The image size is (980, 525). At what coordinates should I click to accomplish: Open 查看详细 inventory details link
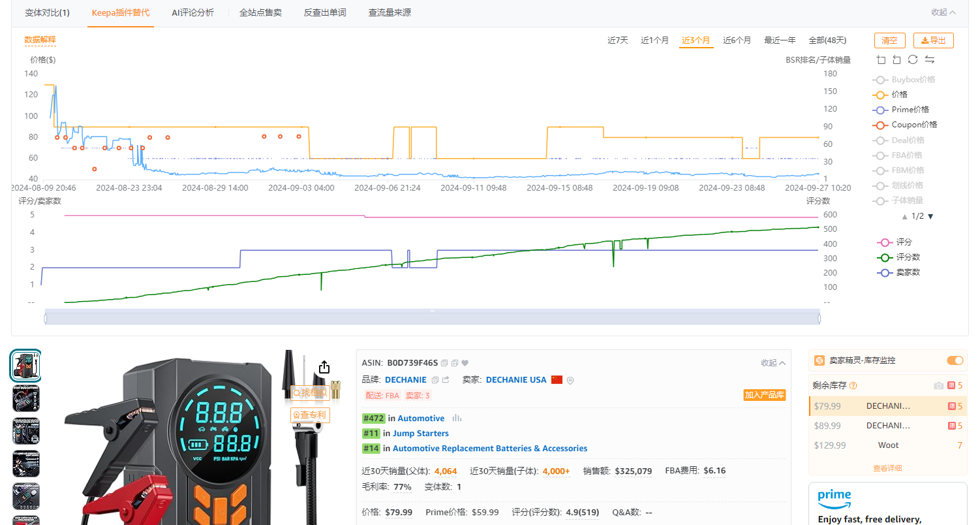pos(887,468)
